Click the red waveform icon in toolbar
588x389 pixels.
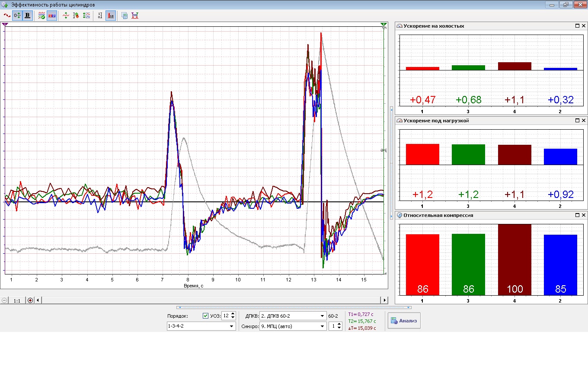click(7, 16)
